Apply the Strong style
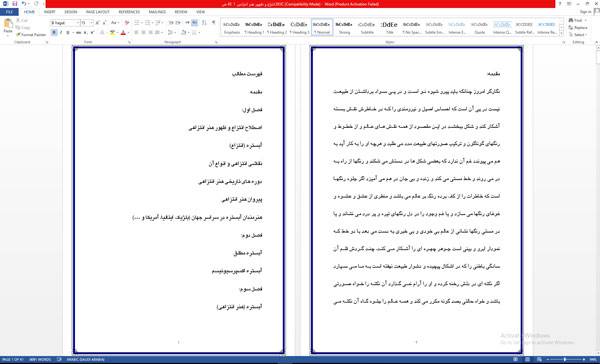This screenshot has width=600, height=364. point(344,28)
